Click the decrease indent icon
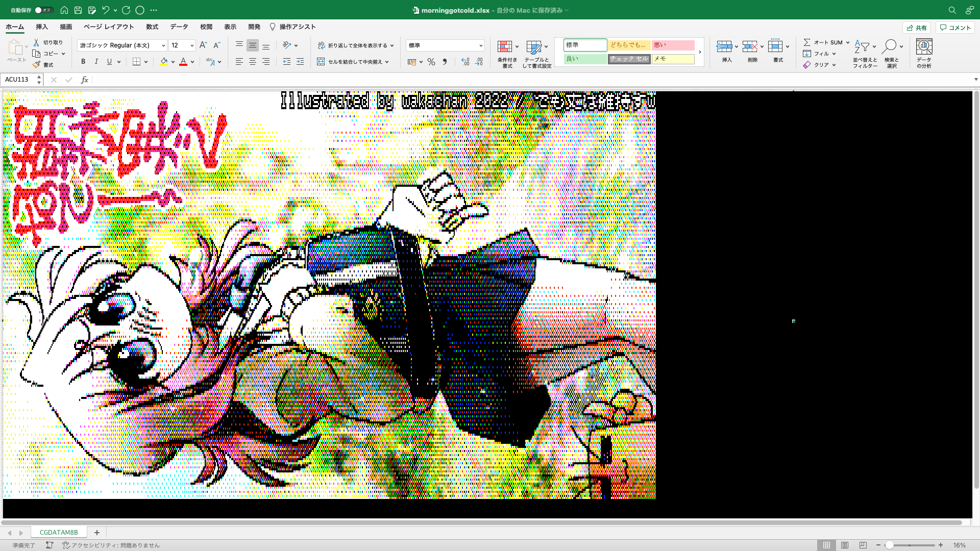 point(287,62)
